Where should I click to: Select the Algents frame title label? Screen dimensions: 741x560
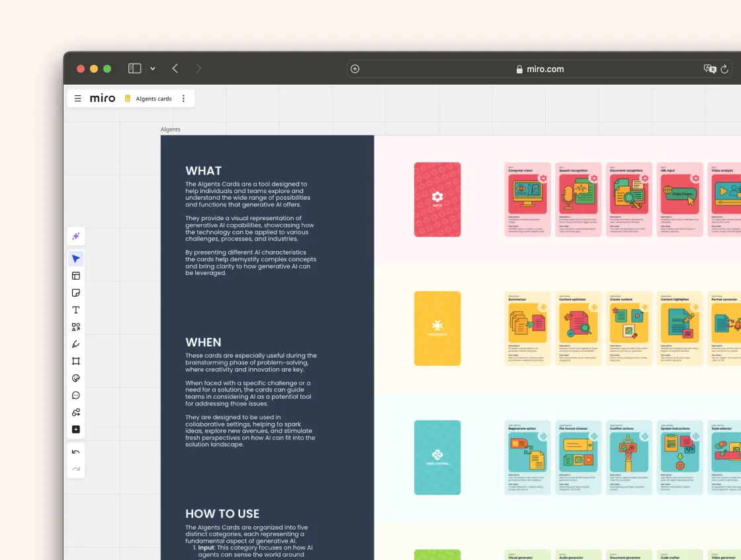tap(170, 130)
